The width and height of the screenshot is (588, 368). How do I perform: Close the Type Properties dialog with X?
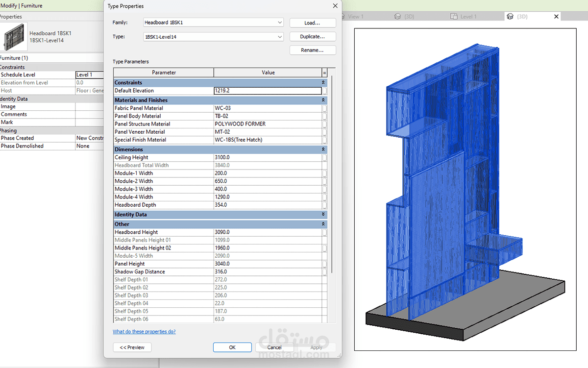(335, 6)
